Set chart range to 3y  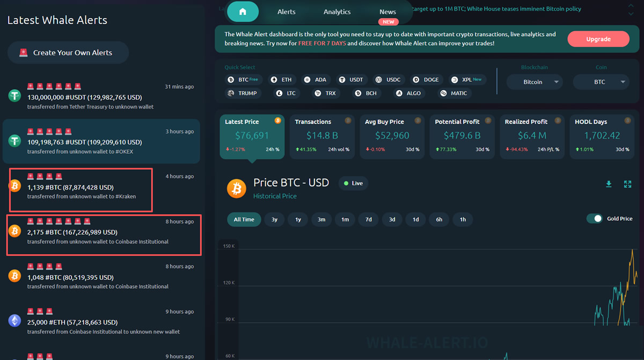pos(274,219)
